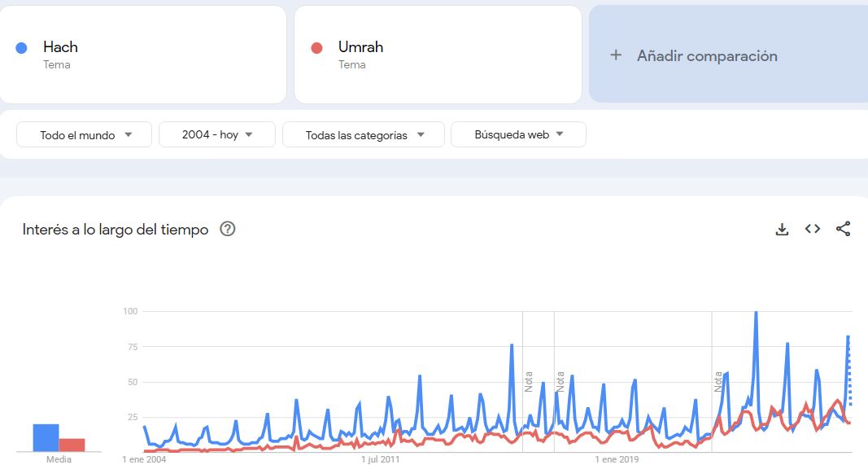The width and height of the screenshot is (868, 465).
Task: Click the second Nota marker on the chart
Action: 560,382
